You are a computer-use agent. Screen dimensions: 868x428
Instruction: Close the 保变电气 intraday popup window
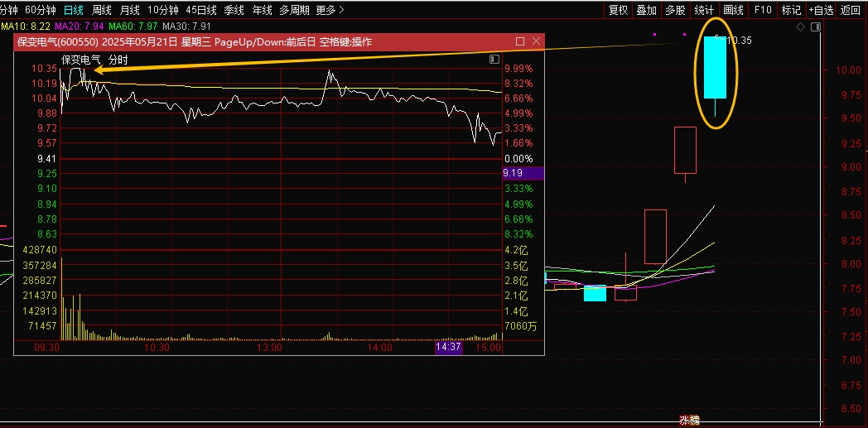coord(536,41)
